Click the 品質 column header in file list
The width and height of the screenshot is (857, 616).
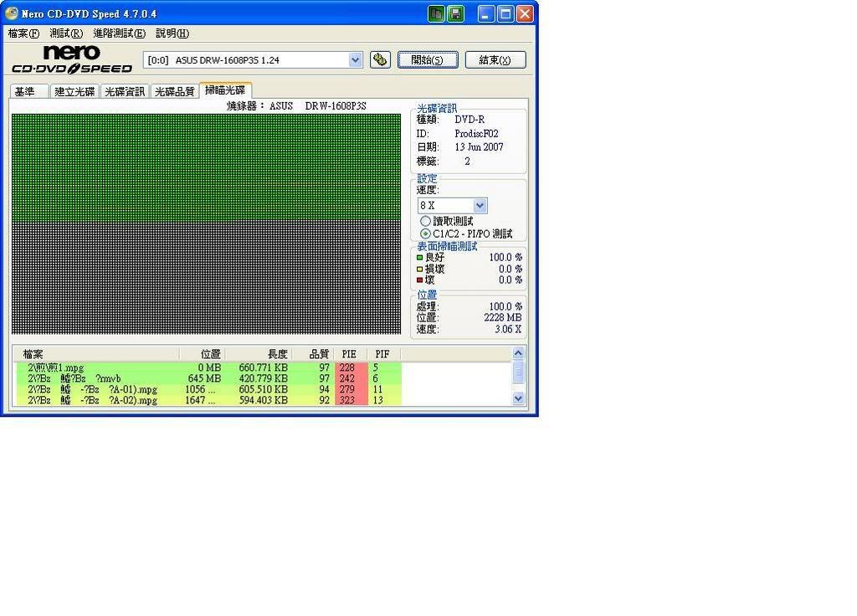click(319, 354)
